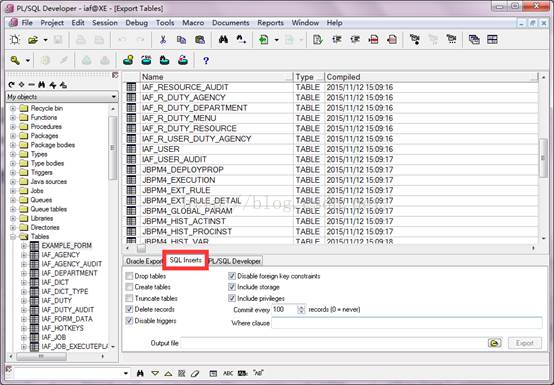The width and height of the screenshot is (554, 385).
Task: Click the green Execute icon
Action: point(263,40)
